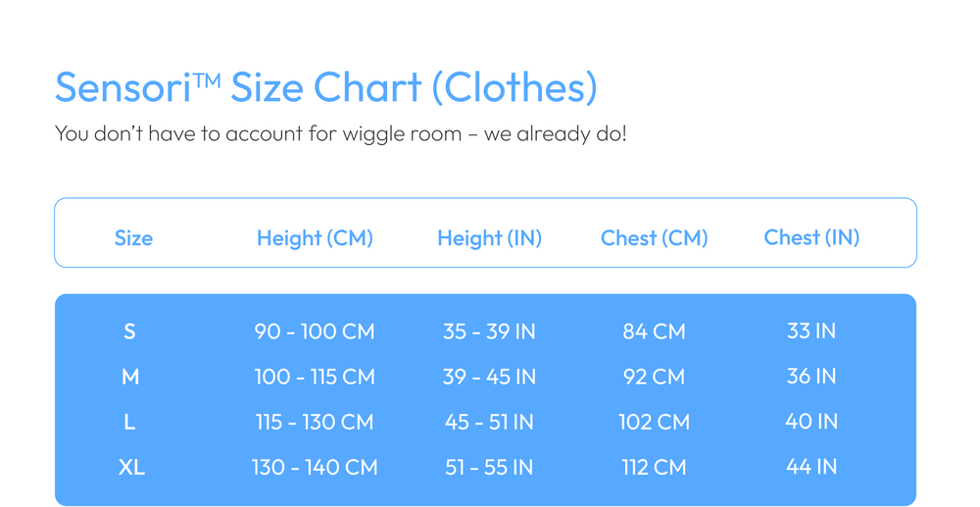Click the S size row label

pos(129,331)
